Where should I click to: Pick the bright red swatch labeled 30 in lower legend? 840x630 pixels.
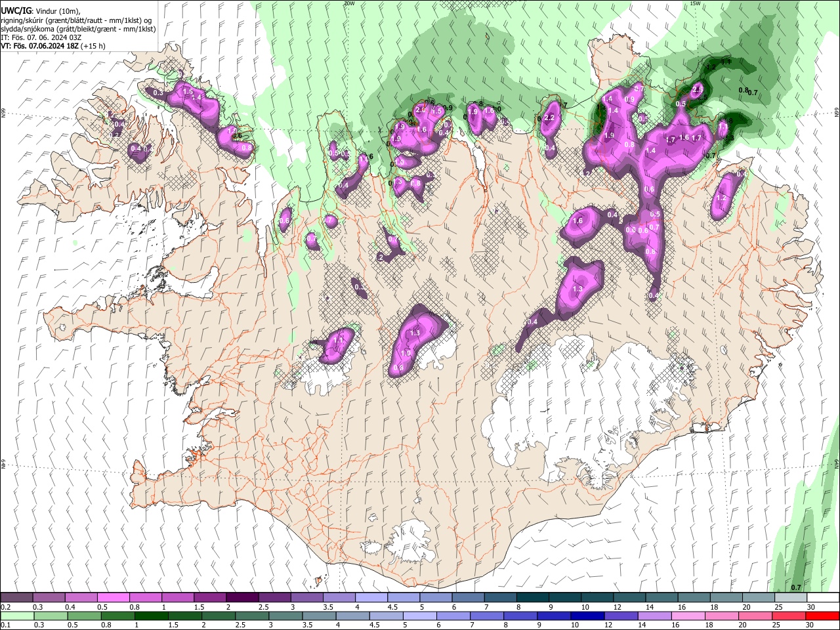(x=822, y=616)
